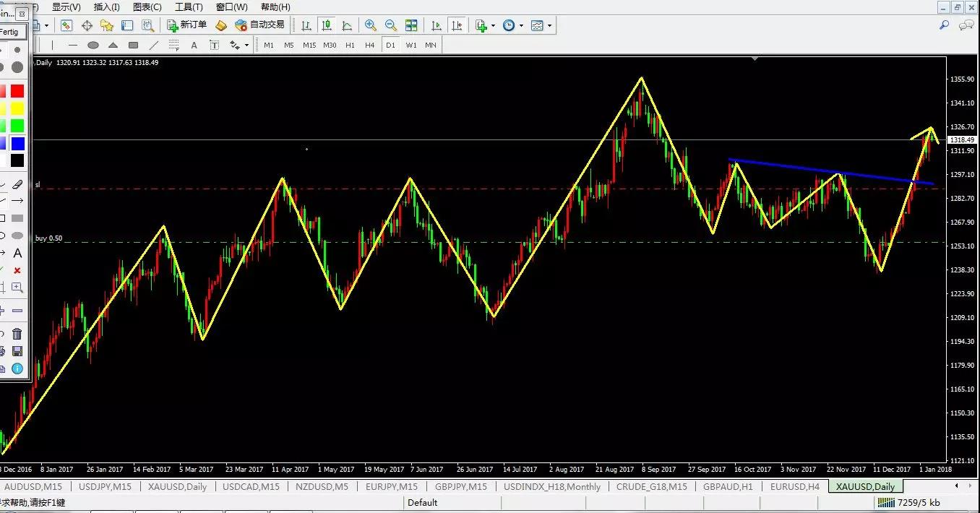
Task: Select the D1 daily timeframe
Action: click(391, 45)
